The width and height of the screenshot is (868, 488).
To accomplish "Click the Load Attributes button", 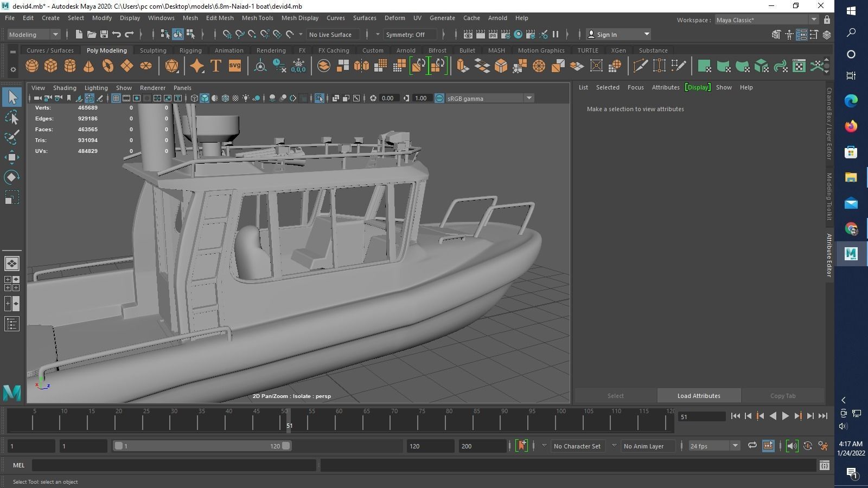I will click(699, 396).
